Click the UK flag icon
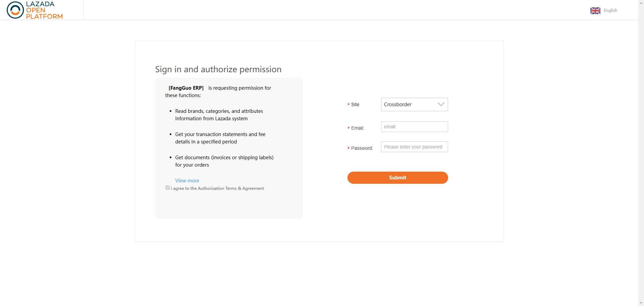Image resolution: width=644 pixels, height=306 pixels. 595,10
